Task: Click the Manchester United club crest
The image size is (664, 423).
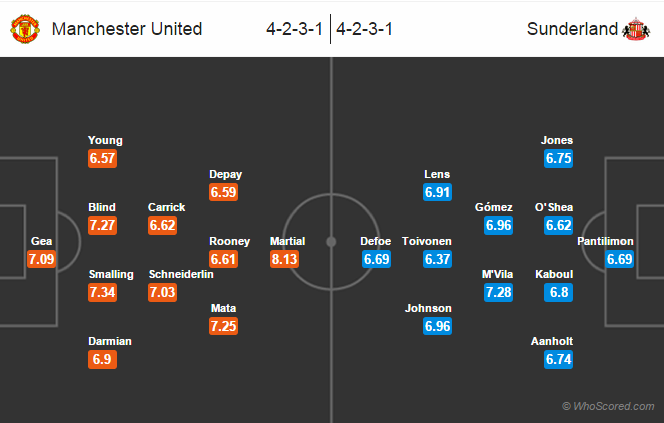Action: click(24, 28)
